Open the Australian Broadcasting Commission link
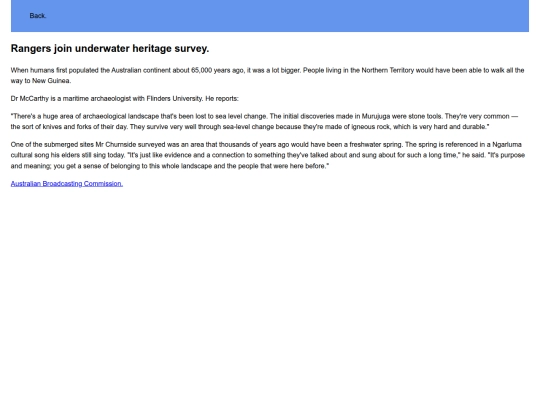 pos(66,184)
